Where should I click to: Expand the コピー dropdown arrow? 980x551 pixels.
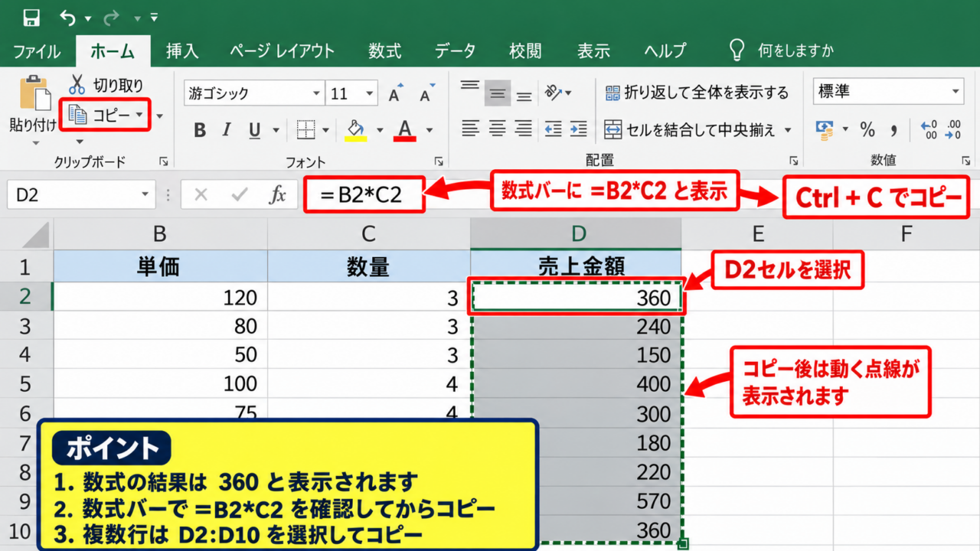point(139,115)
